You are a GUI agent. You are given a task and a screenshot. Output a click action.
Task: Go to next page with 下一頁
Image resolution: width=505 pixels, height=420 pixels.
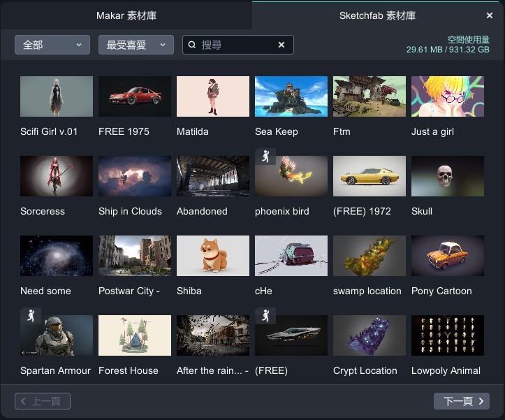point(461,401)
